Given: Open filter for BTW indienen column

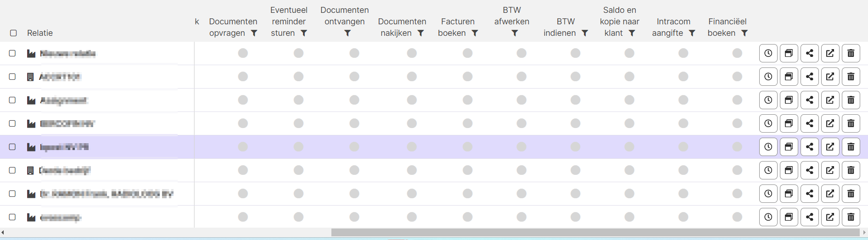Looking at the screenshot, I should [585, 33].
